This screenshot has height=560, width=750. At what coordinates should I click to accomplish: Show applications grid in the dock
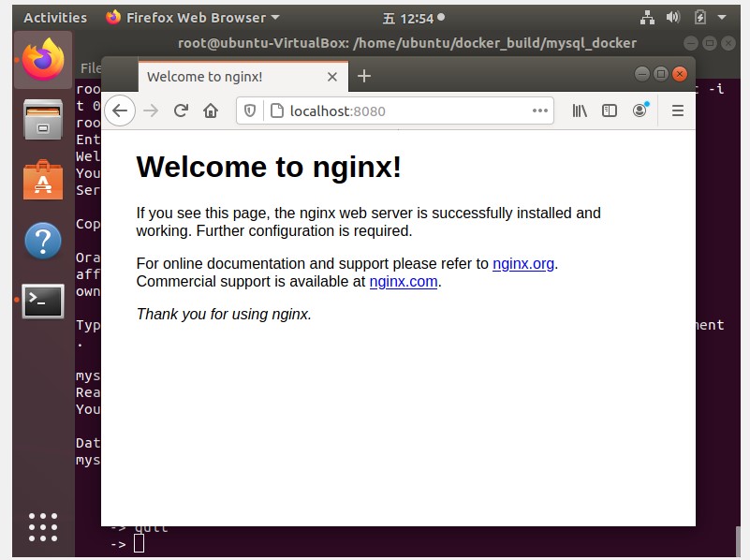(x=43, y=527)
